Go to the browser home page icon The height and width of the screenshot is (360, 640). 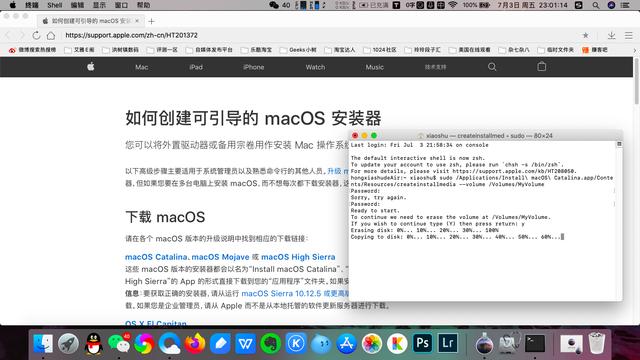pyautogui.click(x=51, y=35)
